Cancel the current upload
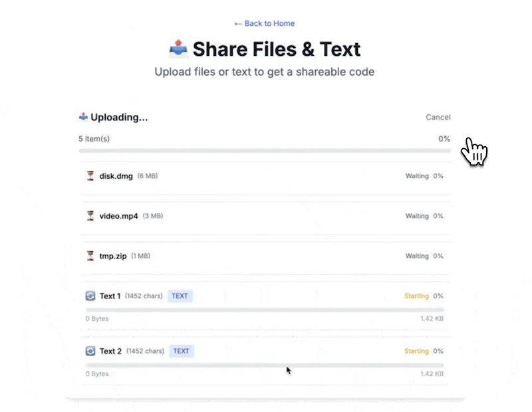This screenshot has height=412, width=532. 438,117
